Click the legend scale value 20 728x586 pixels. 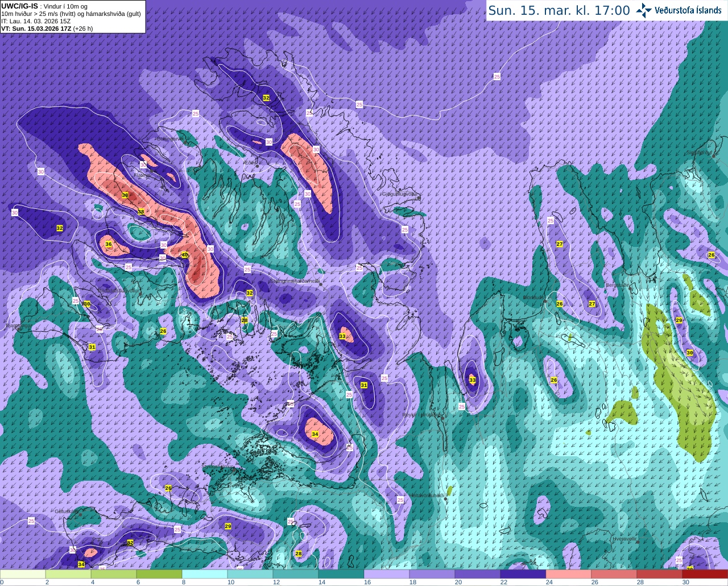(458, 582)
